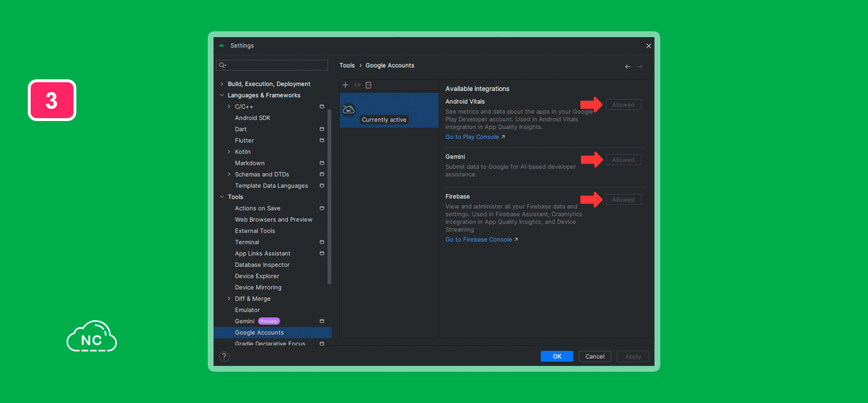Click the add account plus icon

pos(345,85)
